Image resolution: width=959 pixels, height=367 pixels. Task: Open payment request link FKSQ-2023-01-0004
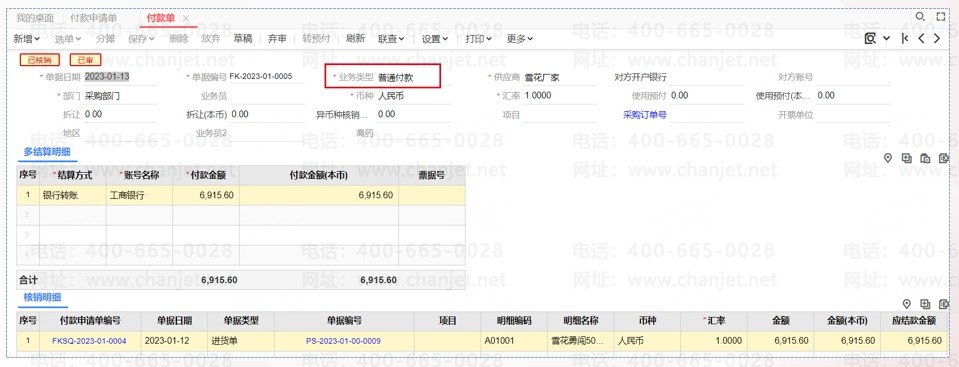(89, 341)
